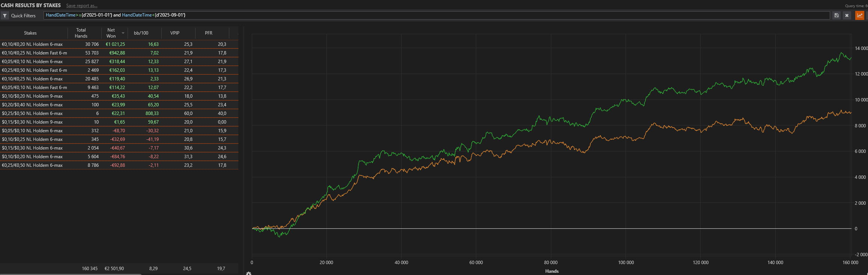Select the $0,15/$0,30 NL Holdem 6-max row
868x275 pixels.
coord(119,148)
